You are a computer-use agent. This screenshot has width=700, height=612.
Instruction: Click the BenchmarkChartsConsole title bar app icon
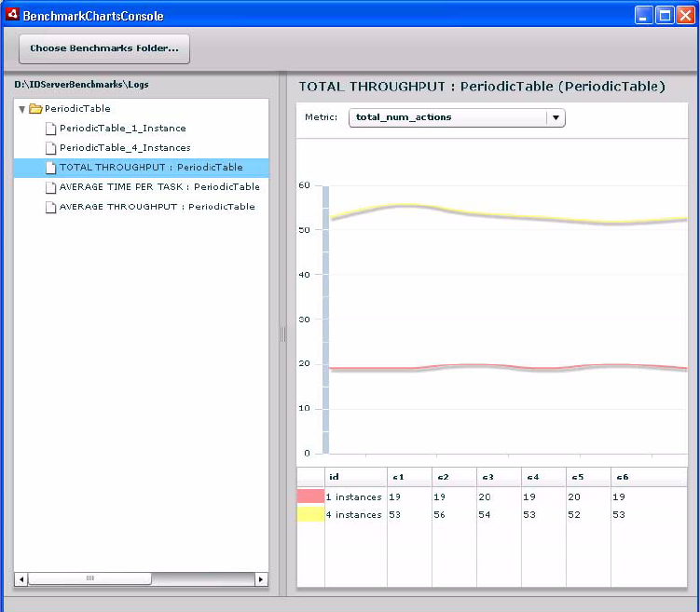coord(12,15)
